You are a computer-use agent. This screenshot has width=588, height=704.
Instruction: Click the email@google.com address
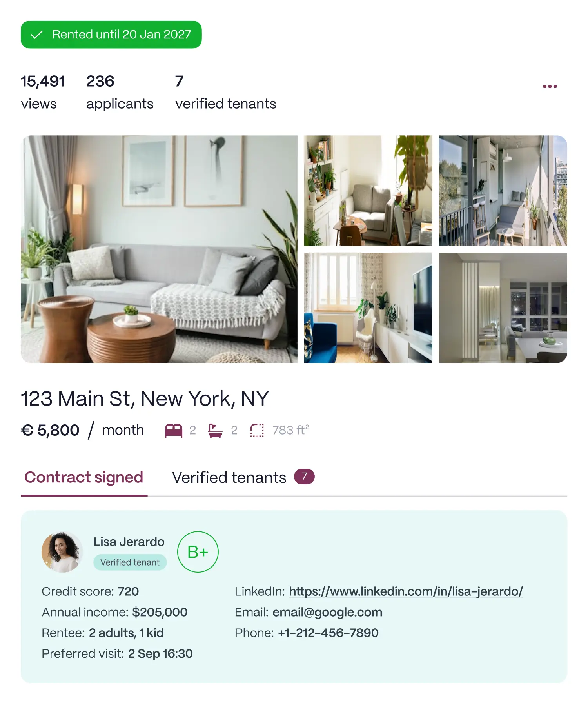click(327, 612)
